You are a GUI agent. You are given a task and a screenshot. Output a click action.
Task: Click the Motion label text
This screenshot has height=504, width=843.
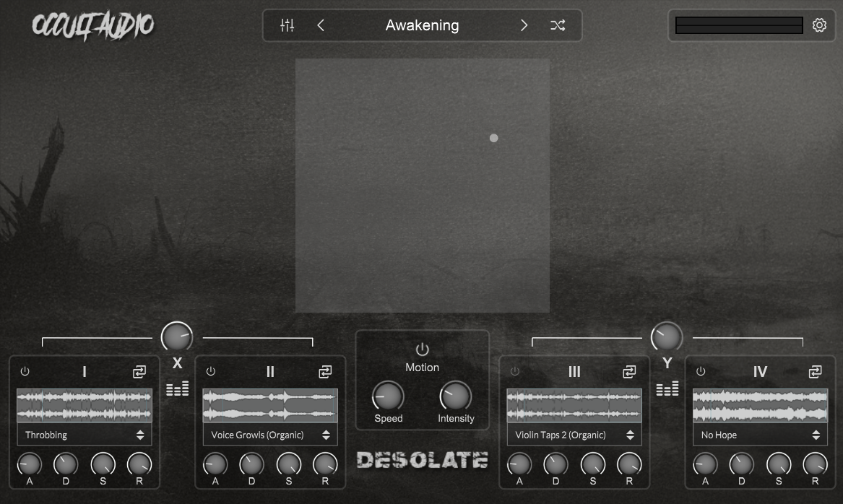[422, 368]
